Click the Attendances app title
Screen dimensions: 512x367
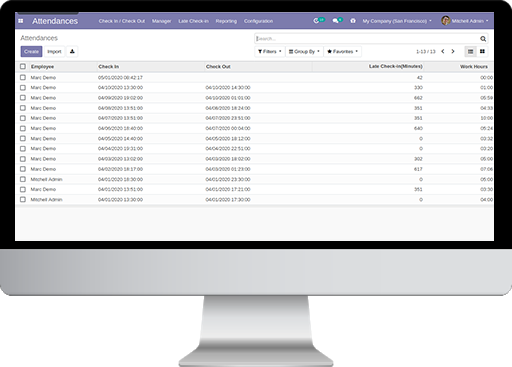click(x=55, y=21)
